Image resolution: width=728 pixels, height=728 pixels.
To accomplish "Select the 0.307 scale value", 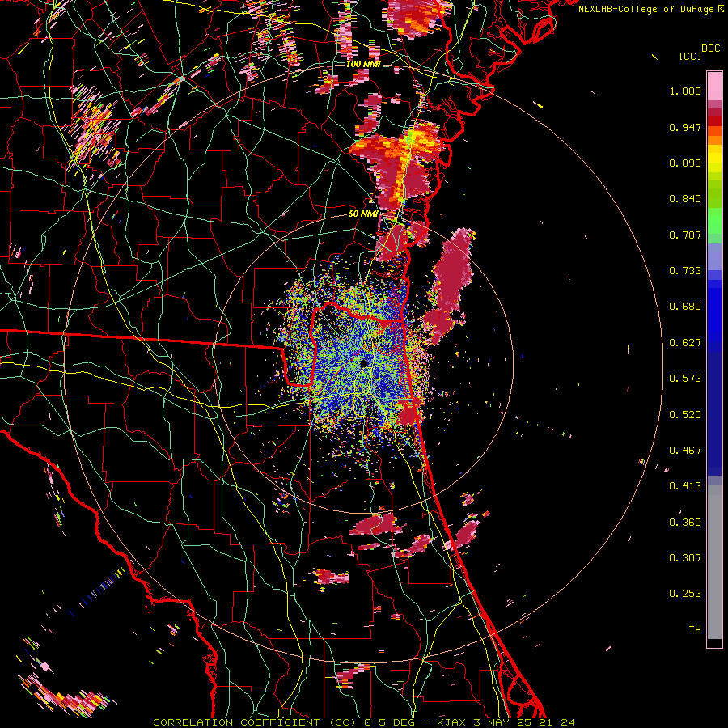I will coord(685,558).
